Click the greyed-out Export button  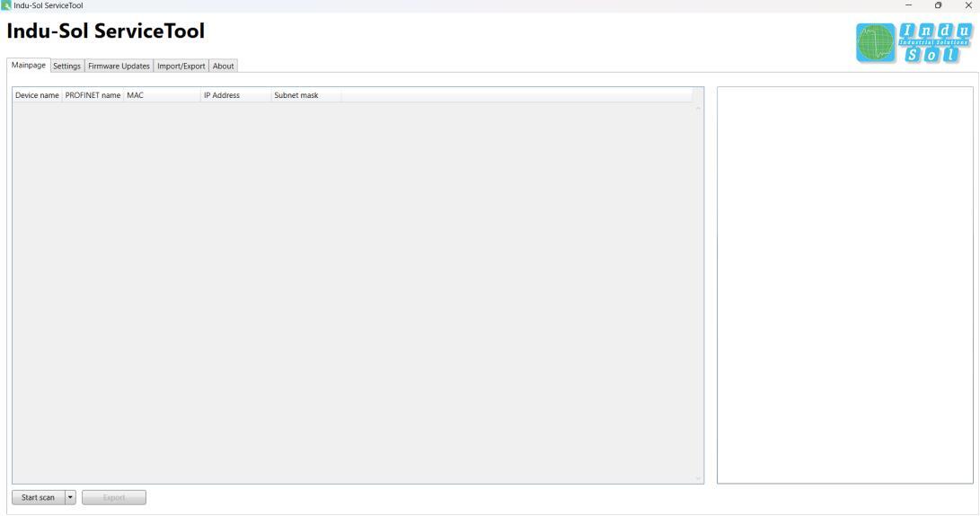click(114, 497)
